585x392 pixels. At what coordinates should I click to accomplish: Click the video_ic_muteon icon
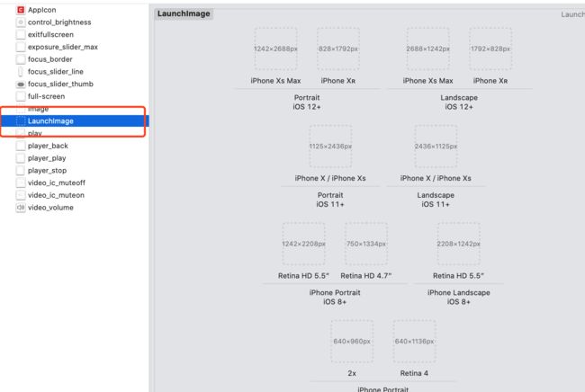click(x=21, y=195)
